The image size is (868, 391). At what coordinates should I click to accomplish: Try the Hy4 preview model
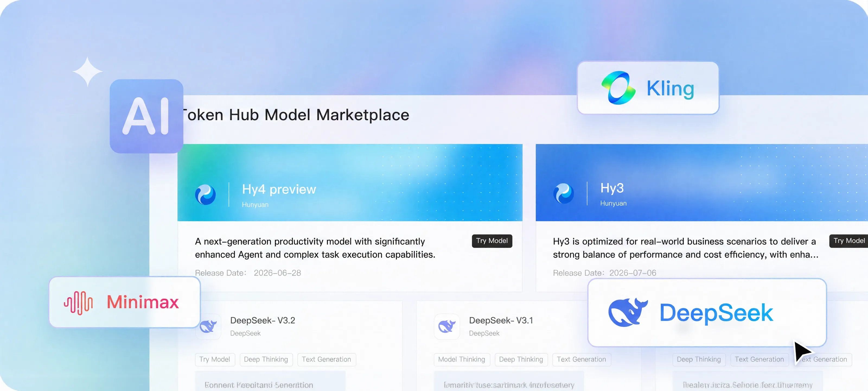492,241
